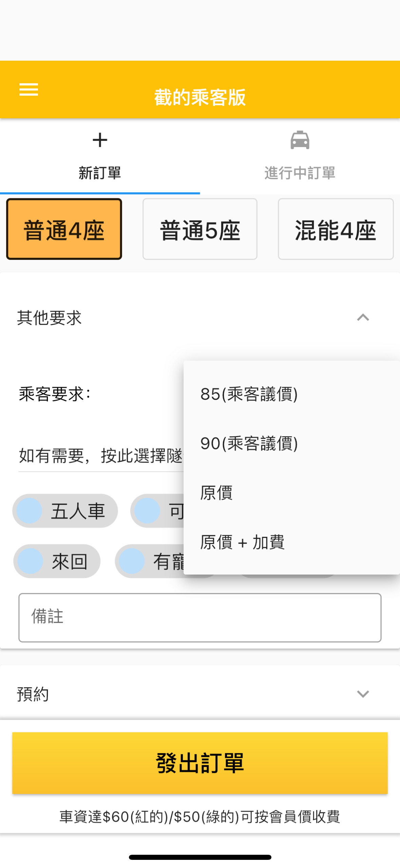Viewport: 400px width, 868px height.
Task: Switch to the 新訂單 tab label
Action: click(x=100, y=173)
